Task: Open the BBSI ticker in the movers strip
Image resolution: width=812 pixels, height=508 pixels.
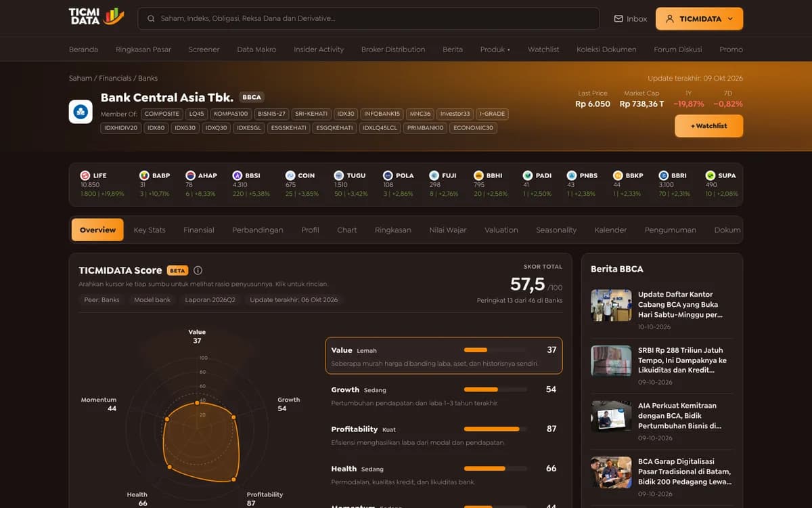Action: pos(251,184)
